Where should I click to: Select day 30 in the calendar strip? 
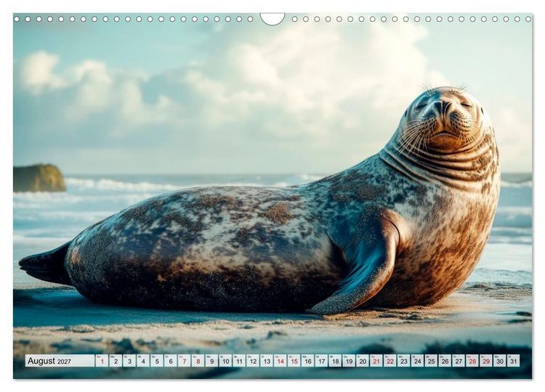500,361
